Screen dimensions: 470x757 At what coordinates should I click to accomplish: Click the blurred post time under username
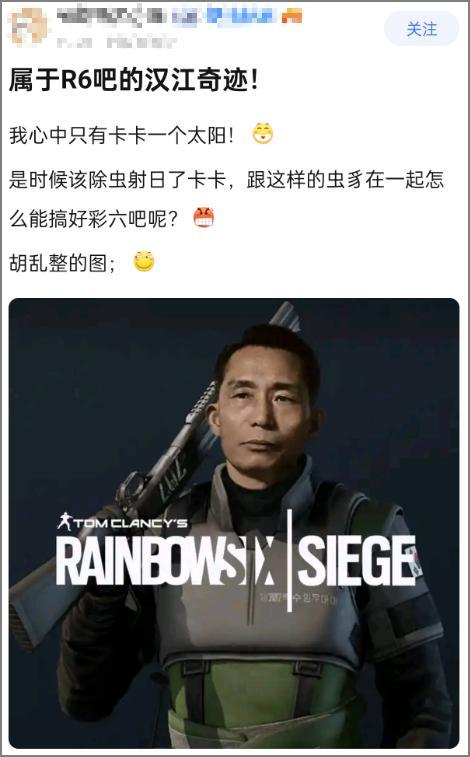point(116,42)
